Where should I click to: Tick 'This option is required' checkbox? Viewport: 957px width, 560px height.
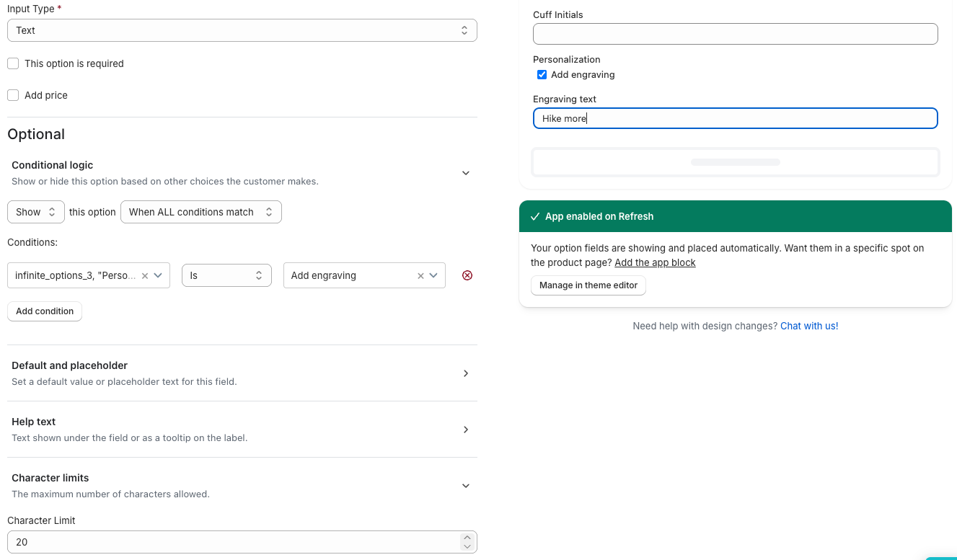click(x=13, y=63)
